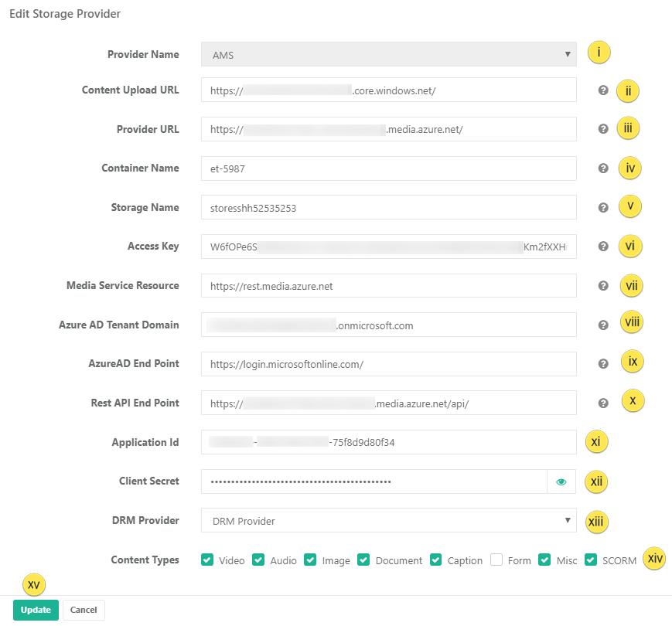Click help icon for Storage Name
672x626 pixels.
point(603,207)
